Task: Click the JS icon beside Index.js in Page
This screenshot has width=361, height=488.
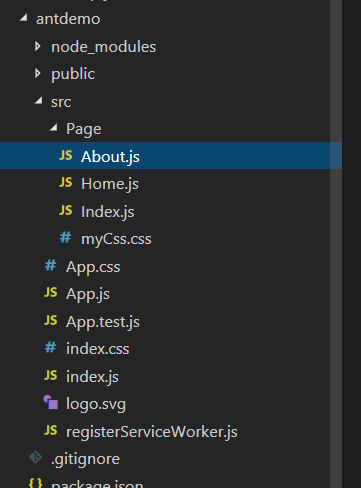Action: point(66,210)
